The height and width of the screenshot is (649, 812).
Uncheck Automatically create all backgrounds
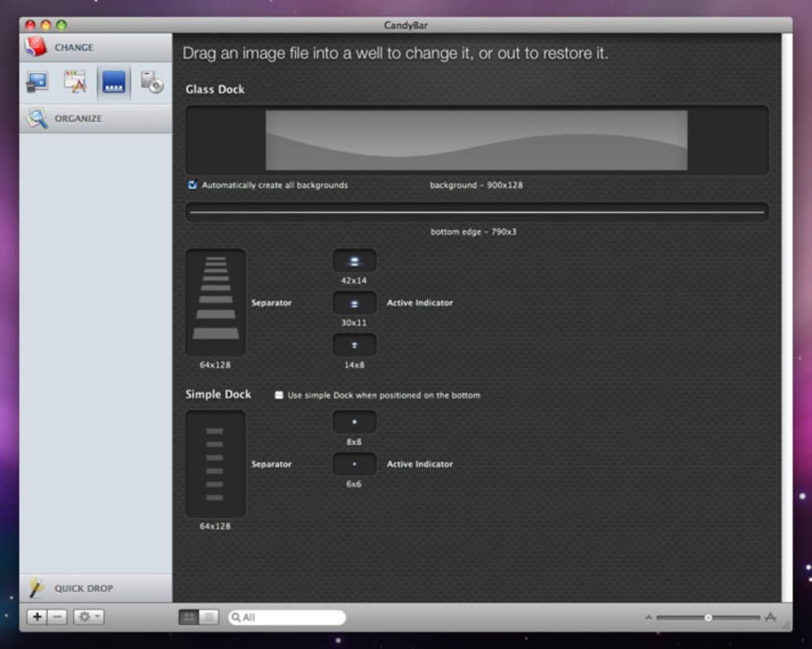[x=193, y=185]
